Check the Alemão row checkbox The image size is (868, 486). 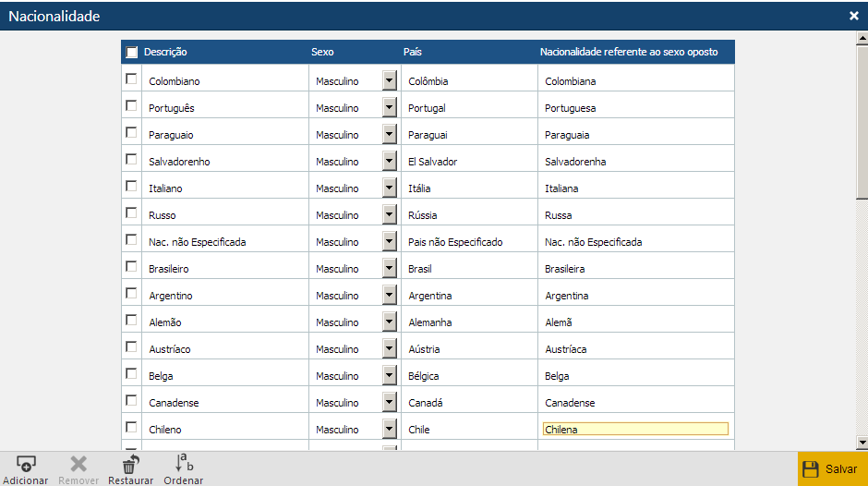coord(131,320)
